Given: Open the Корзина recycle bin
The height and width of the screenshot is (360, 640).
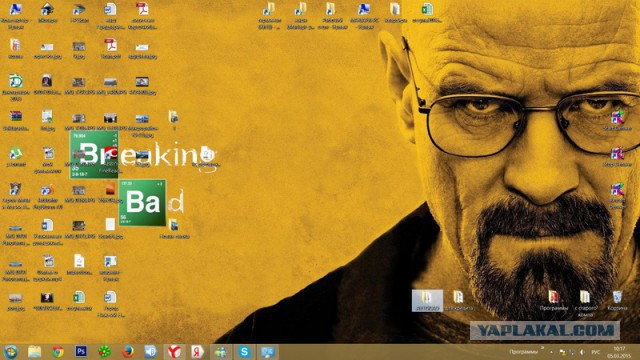Looking at the screenshot, I should (617, 300).
